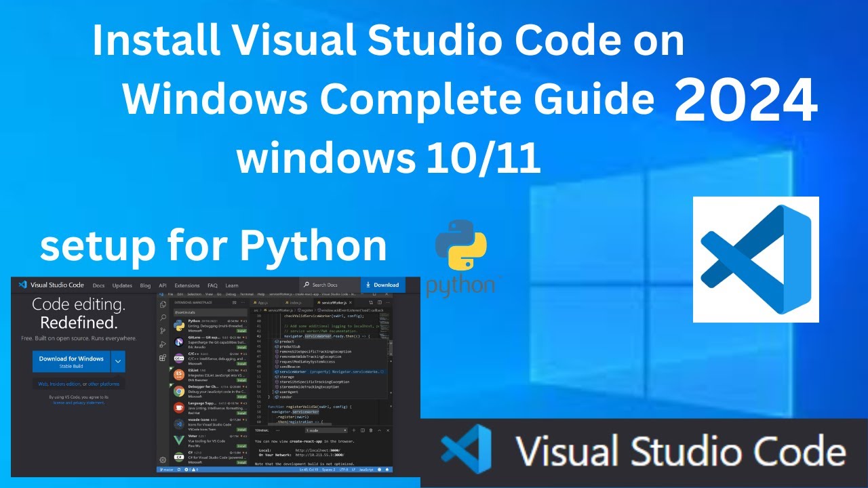This screenshot has width=868, height=488.
Task: Click the Visual Studio Code logo in website header
Action: click(x=51, y=285)
